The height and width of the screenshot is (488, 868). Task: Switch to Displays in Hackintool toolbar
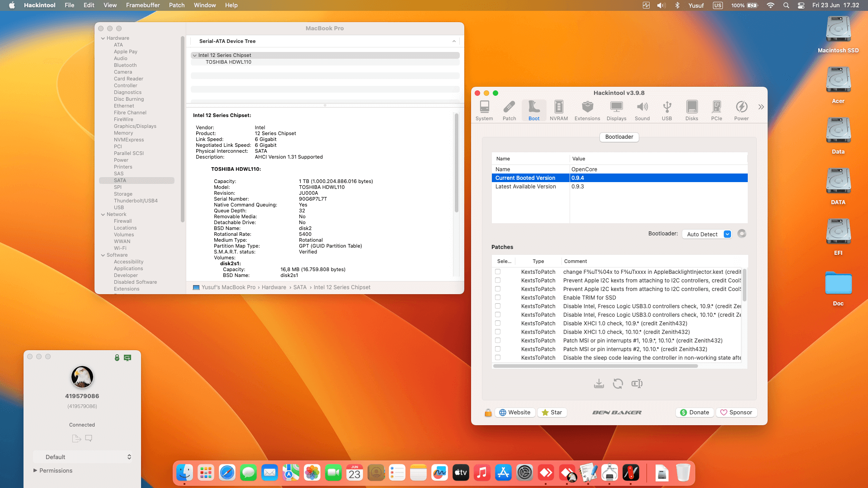[616, 111]
